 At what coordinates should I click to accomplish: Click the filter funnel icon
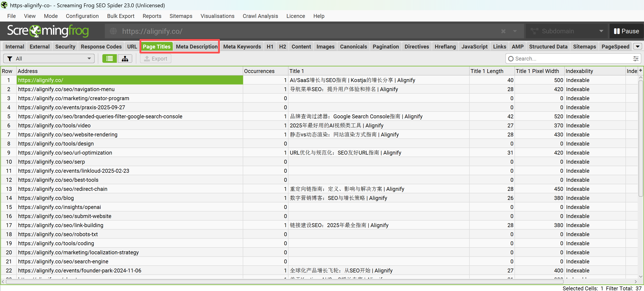point(10,58)
